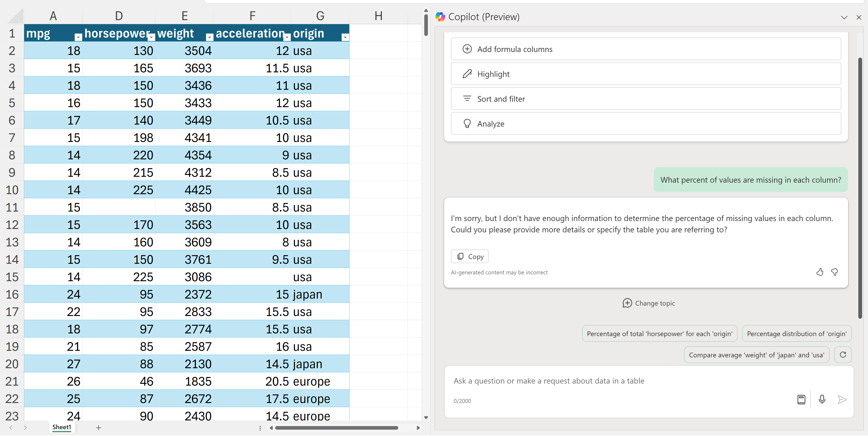Open the horsepower column filter dropdown
The height and width of the screenshot is (436, 868).
click(x=151, y=37)
